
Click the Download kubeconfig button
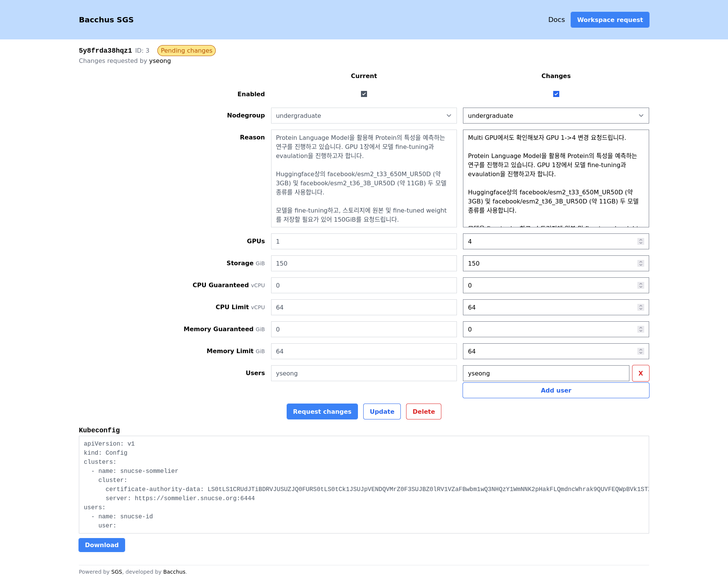(102, 545)
